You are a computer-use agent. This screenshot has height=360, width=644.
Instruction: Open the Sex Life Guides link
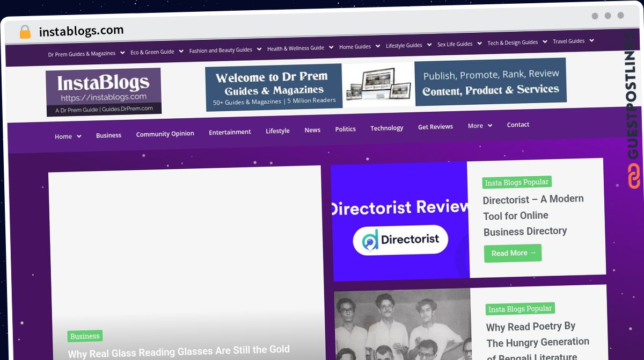455,44
